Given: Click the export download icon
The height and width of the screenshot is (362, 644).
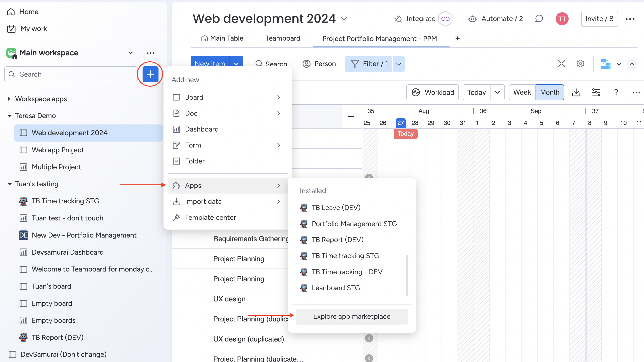Looking at the screenshot, I should point(576,92).
